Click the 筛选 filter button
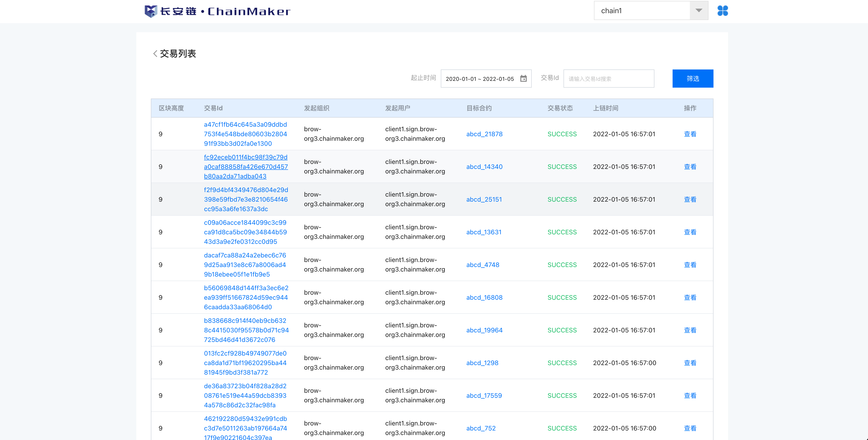Viewport: 868px width, 440px height. [x=693, y=78]
